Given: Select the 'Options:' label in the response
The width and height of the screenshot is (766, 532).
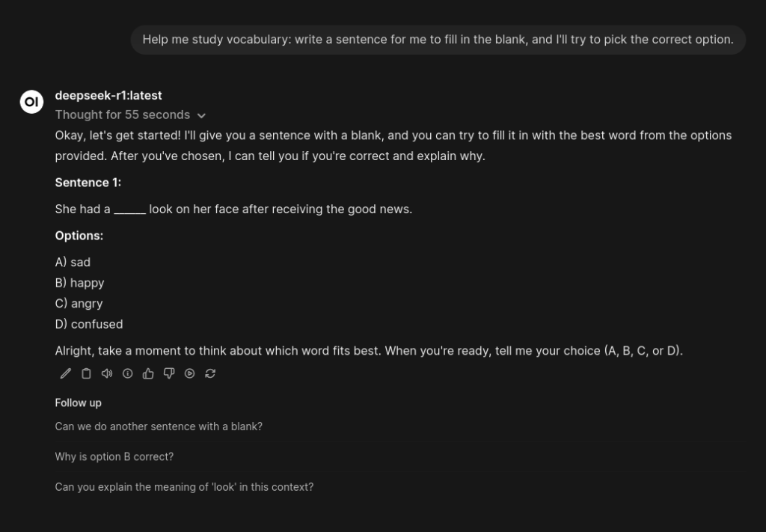Looking at the screenshot, I should [x=79, y=235].
